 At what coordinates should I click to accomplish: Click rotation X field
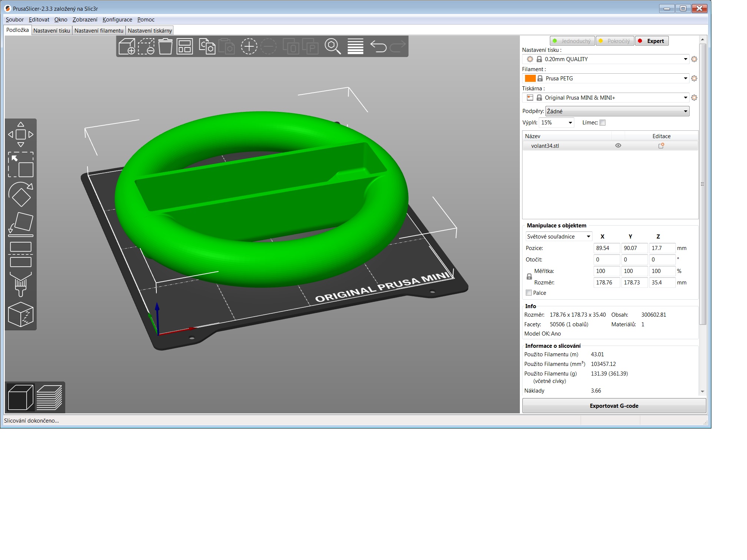(607, 260)
